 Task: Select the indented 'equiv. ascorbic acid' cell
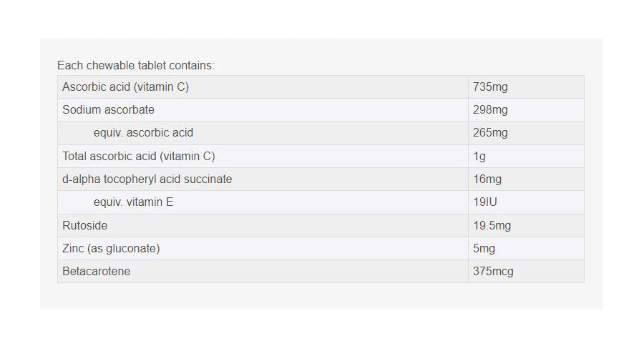(143, 133)
